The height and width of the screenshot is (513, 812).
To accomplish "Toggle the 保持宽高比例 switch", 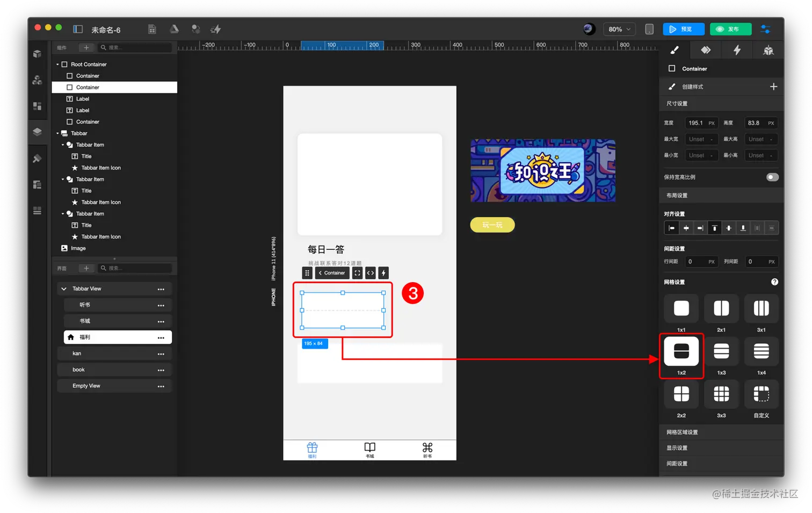I will point(772,177).
